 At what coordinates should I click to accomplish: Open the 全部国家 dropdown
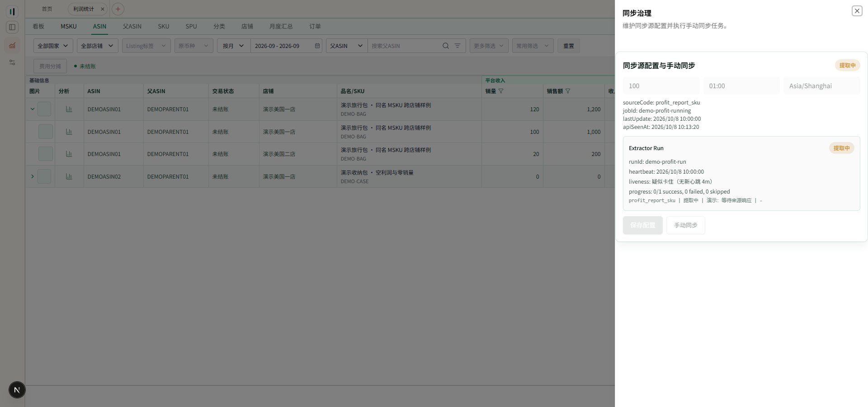pos(53,46)
